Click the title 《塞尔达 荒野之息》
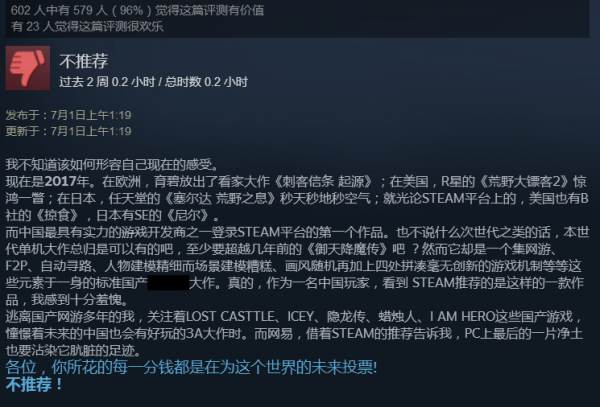Image resolution: width=600 pixels, height=407 pixels. point(221,198)
